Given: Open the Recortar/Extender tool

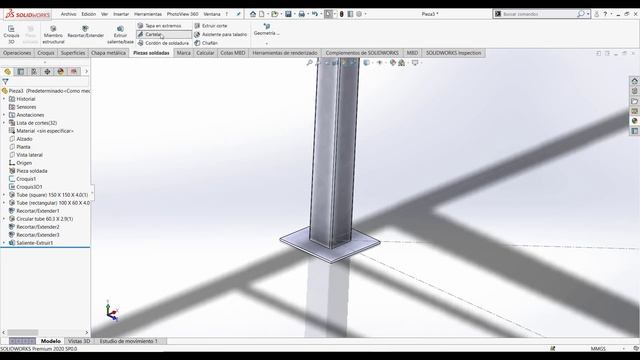Looking at the screenshot, I should point(86,32).
